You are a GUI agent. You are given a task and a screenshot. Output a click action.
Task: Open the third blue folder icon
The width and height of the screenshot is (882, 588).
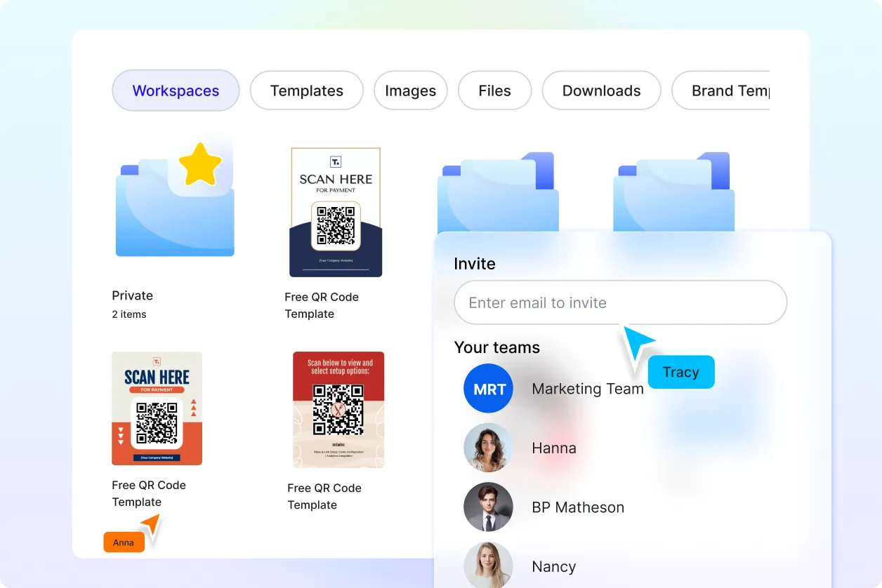(x=498, y=192)
